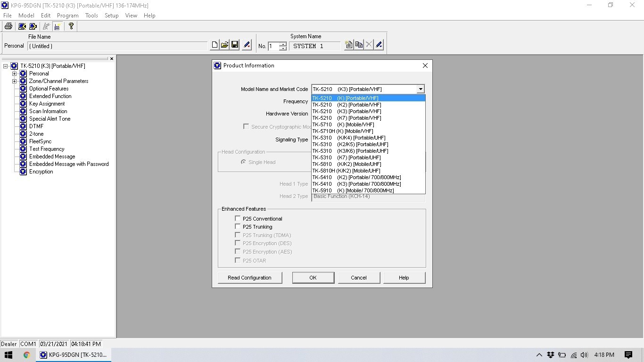
Task: Open the Action Center notifications icon
Action: point(628,355)
